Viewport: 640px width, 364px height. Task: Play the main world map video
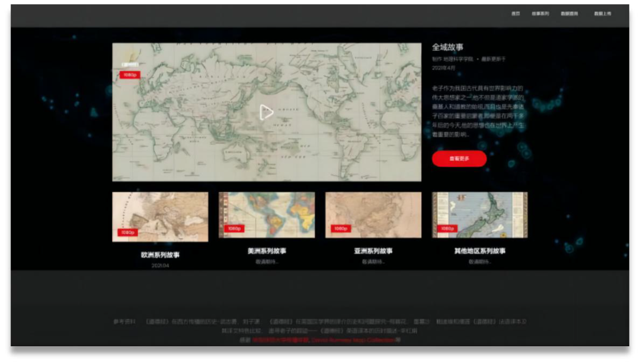(x=267, y=112)
